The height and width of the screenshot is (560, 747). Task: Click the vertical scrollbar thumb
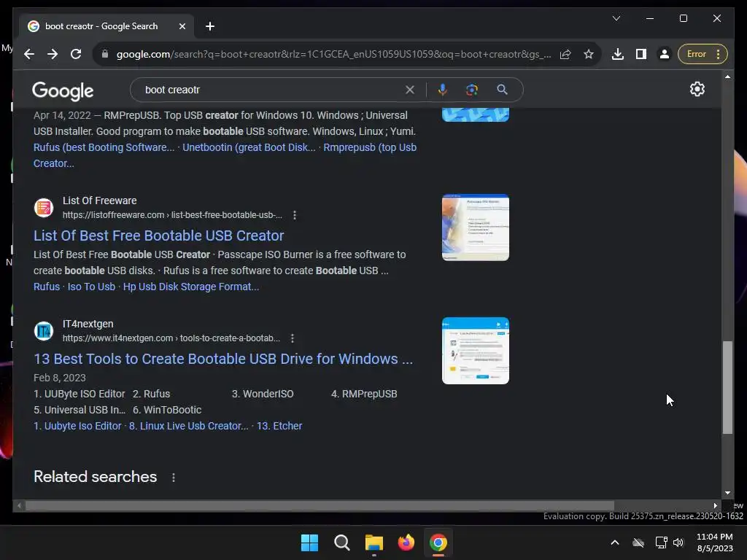pos(727,387)
